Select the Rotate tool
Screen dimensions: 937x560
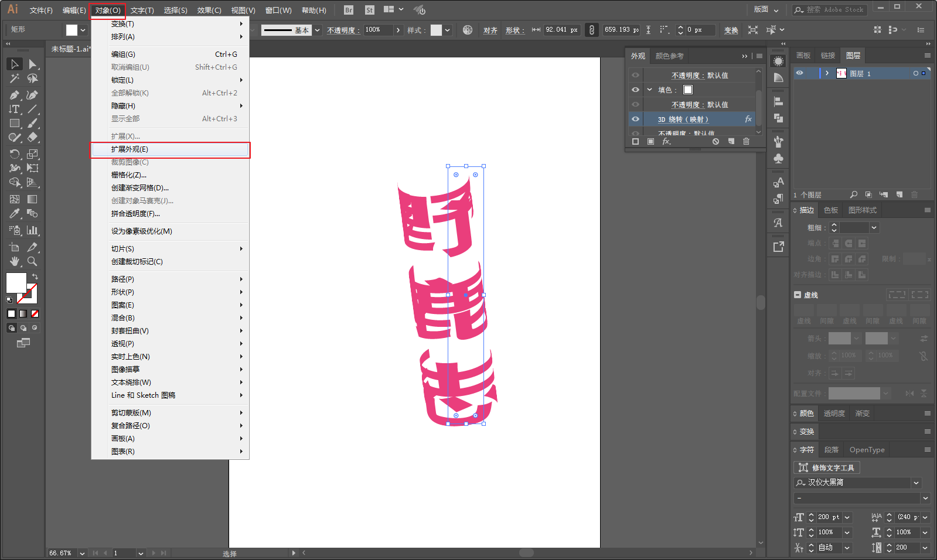(15, 154)
